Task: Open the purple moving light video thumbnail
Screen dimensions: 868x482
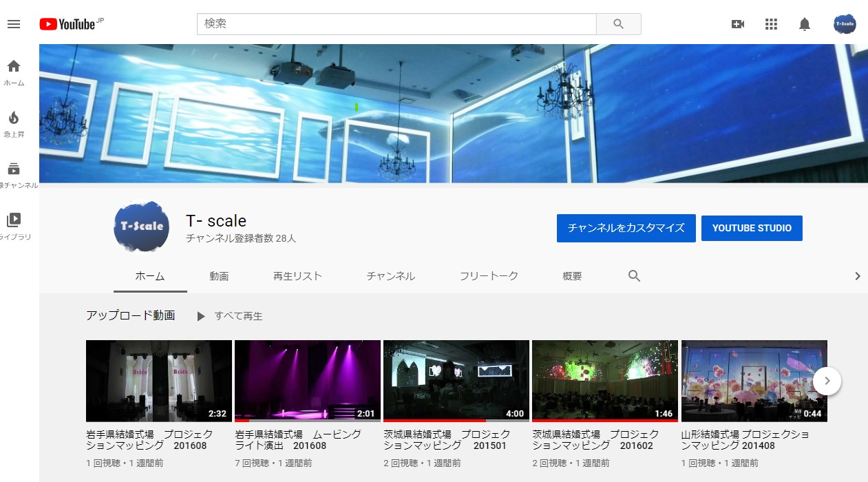Action: pos(307,380)
